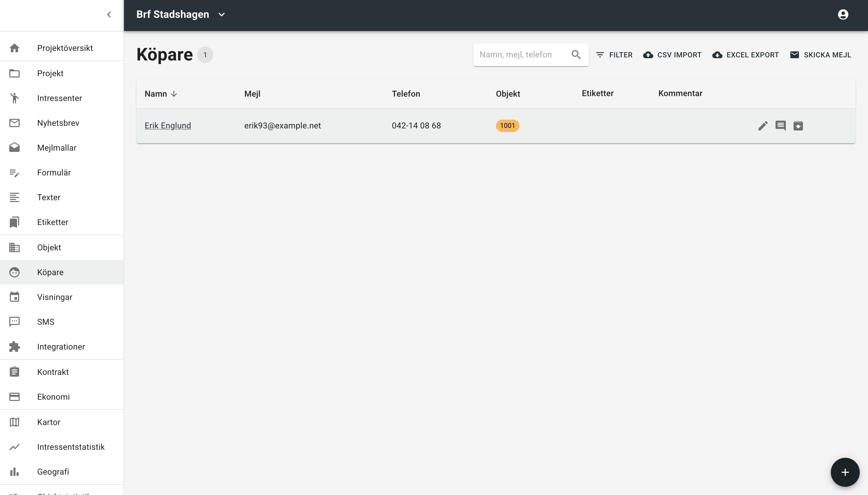This screenshot has height=495, width=868.
Task: Open Formulär in the sidebar
Action: 62,172
